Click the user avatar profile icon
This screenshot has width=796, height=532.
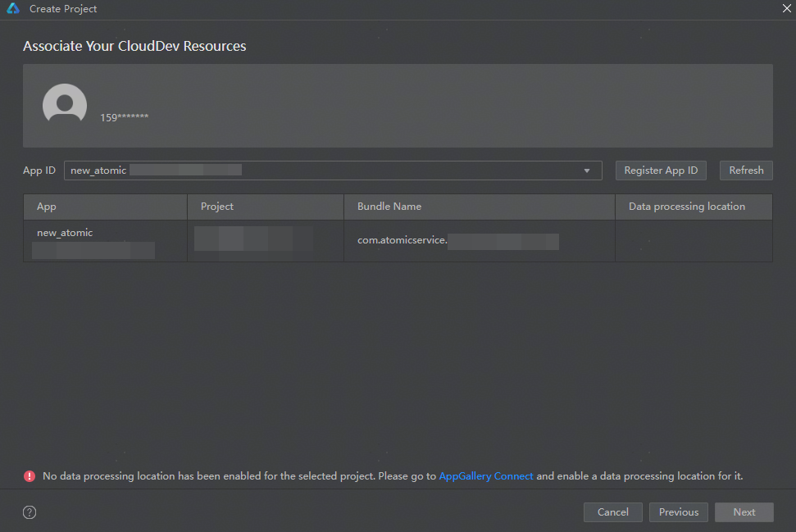[65, 105]
